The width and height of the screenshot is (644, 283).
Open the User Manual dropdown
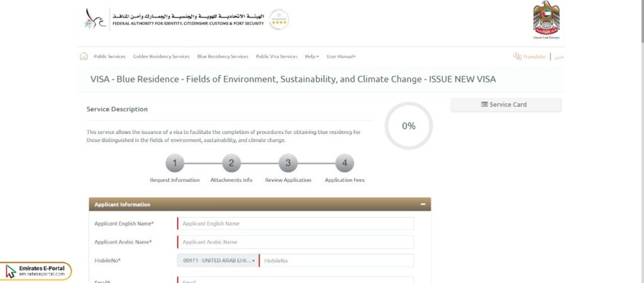[x=341, y=56]
